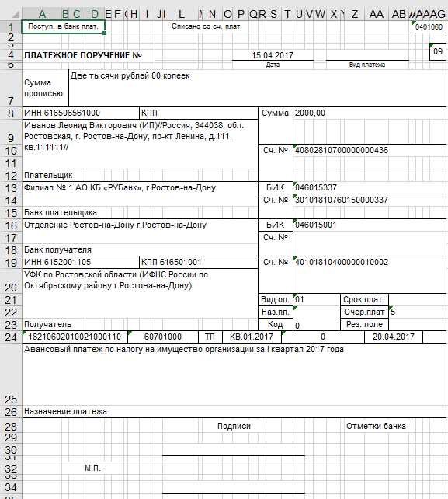Click recipient 'ИНН 6152001105' cell
This screenshot has height=499, width=448.
click(81, 262)
